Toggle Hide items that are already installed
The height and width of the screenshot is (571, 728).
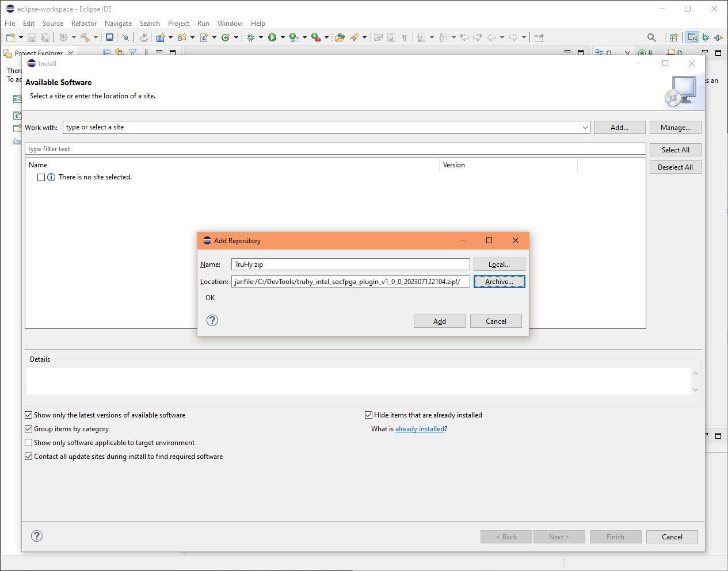click(x=368, y=415)
